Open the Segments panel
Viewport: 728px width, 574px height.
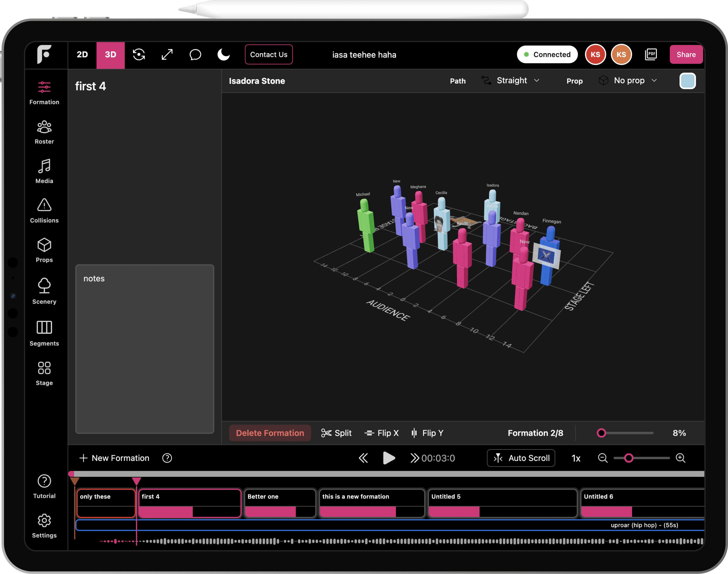tap(44, 333)
